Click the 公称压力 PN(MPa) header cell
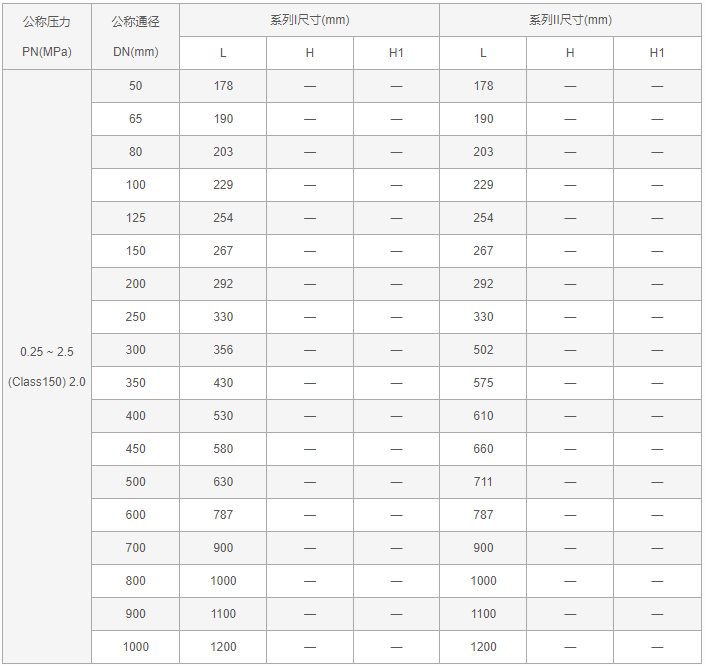Screen dimensions: 705x666 (47, 37)
